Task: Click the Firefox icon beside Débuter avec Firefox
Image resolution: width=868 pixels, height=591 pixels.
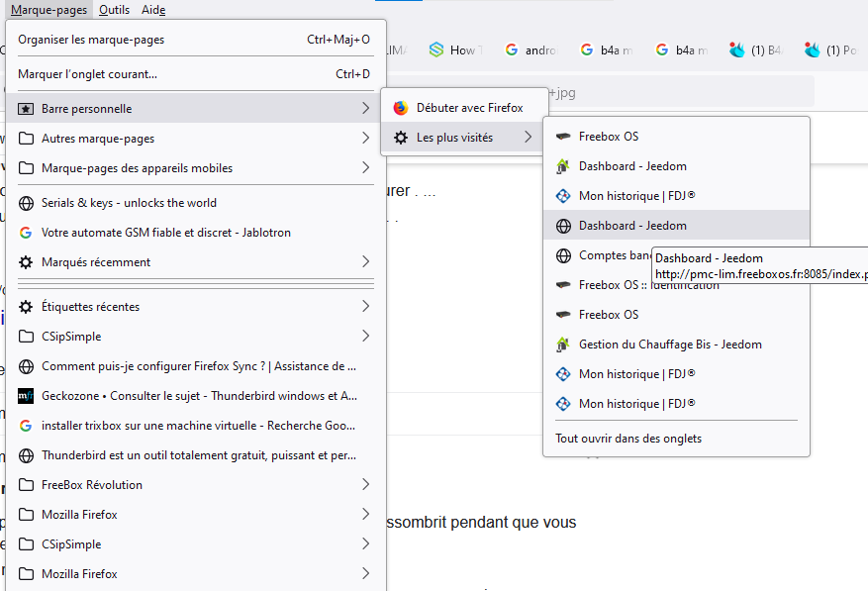Action: click(x=401, y=108)
